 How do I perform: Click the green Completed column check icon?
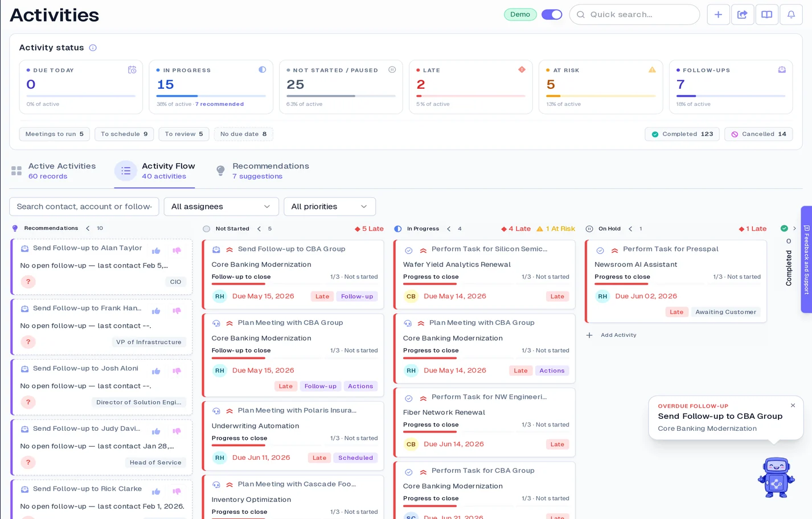pos(784,229)
